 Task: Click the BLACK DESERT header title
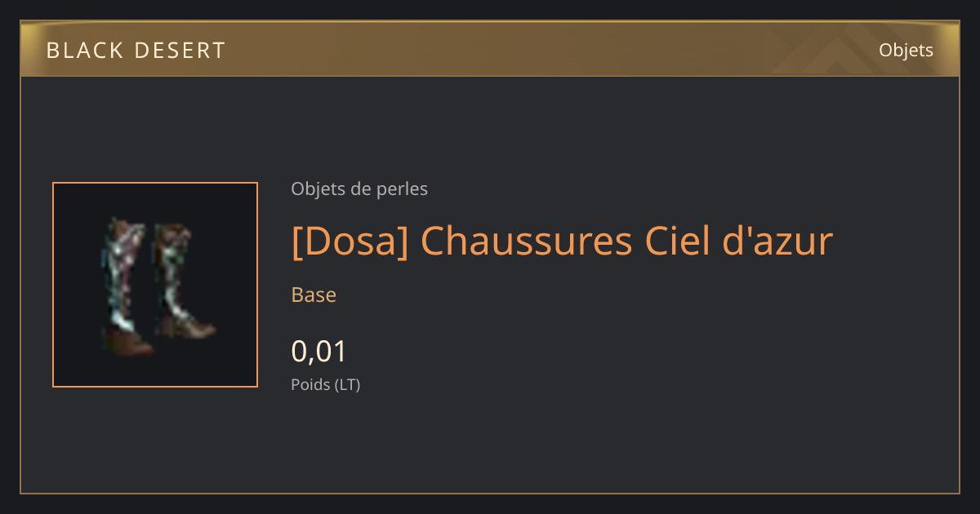(x=136, y=51)
